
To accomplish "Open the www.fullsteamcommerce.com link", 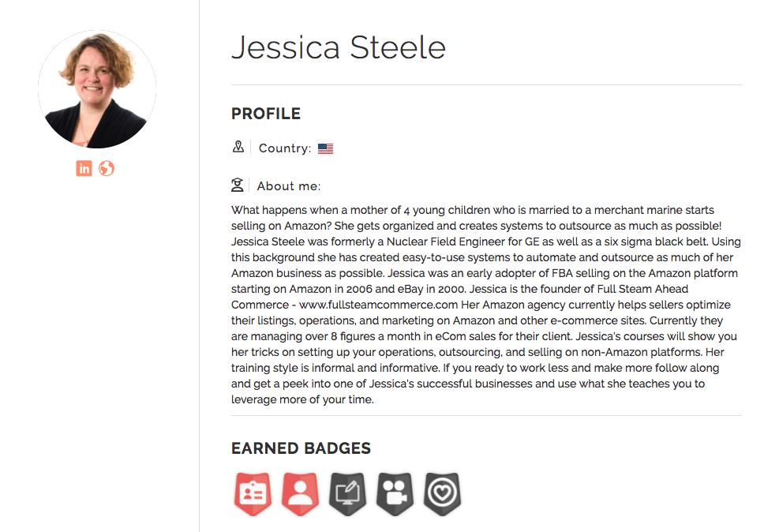I will pos(367,305).
